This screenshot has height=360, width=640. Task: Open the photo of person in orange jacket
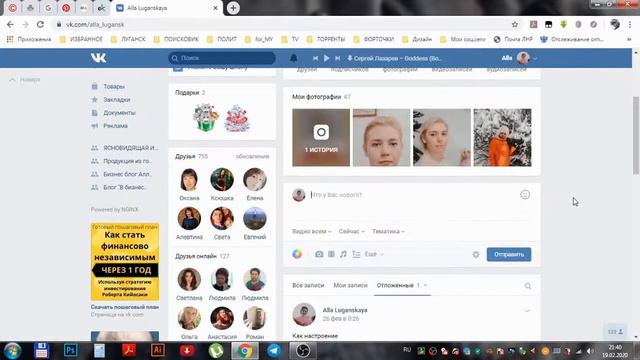coord(502,138)
